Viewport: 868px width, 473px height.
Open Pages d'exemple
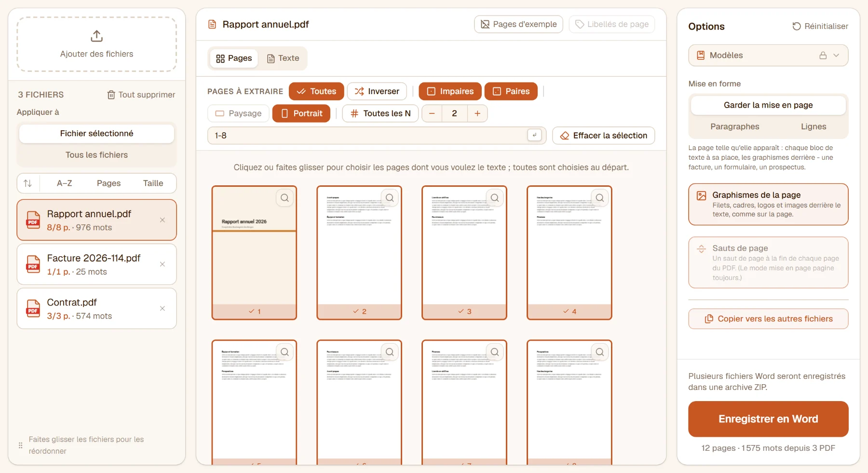(518, 24)
